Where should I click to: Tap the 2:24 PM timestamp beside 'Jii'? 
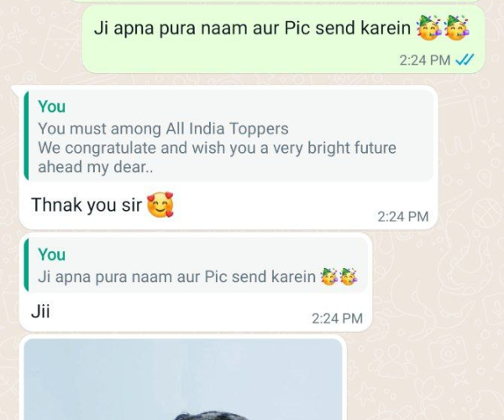pos(337,318)
